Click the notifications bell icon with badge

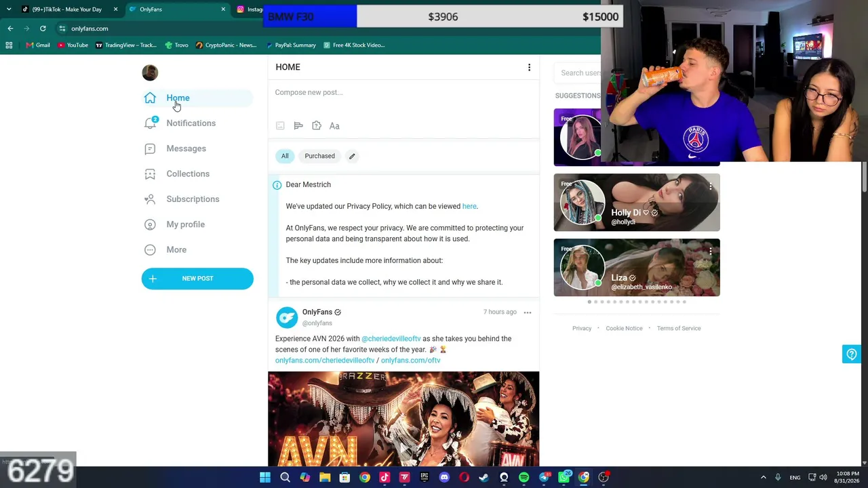tap(151, 123)
